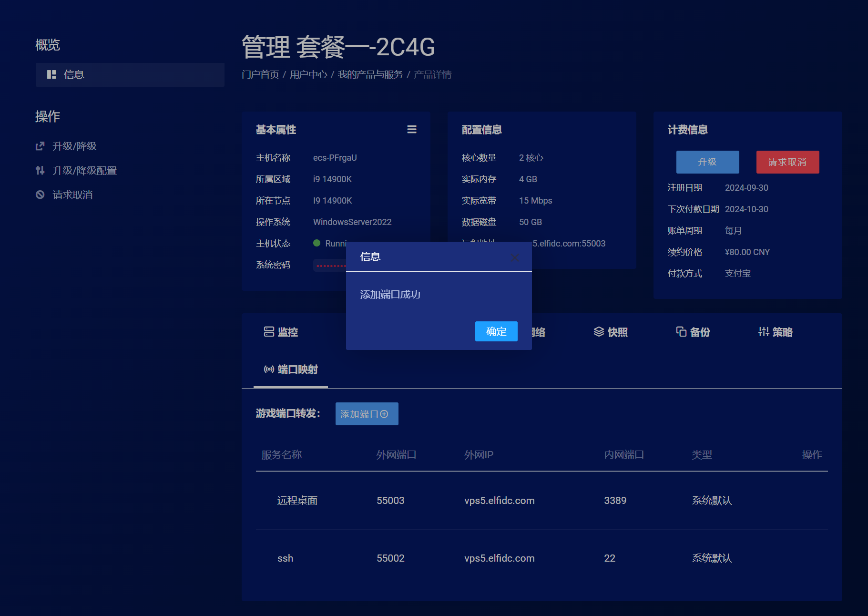Click external port 55003 cell
Image resolution: width=868 pixels, height=616 pixels.
pos(390,501)
